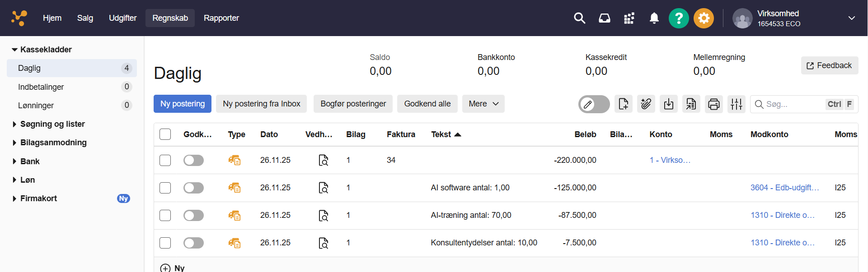Screen dimensions: 868x272
Task: Open the Salg menu
Action: [85, 18]
